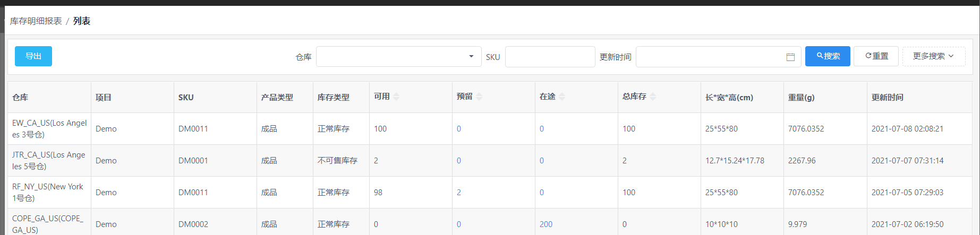
Task: Sort by 在途 column arrows
Action: 562,97
